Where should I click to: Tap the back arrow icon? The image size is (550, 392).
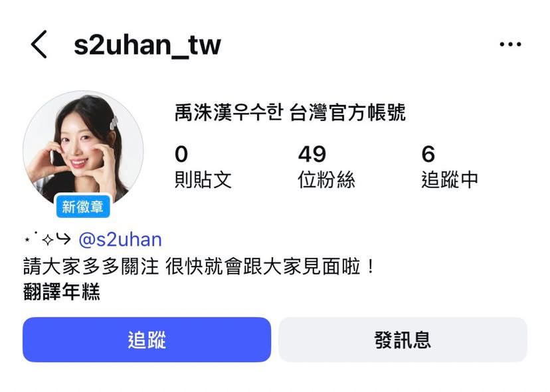click(39, 45)
